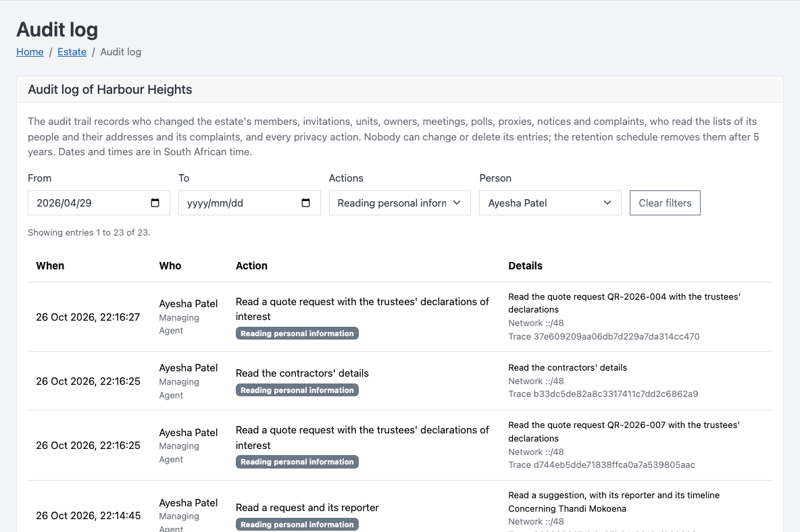Click "Concerning Thandi Mokoena"

pos(567,508)
